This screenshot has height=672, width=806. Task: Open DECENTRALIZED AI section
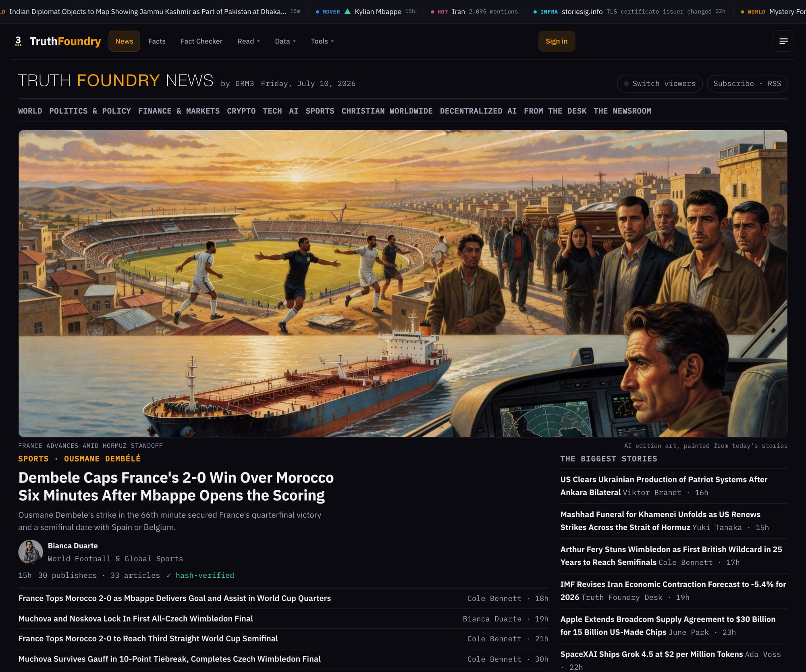[478, 111]
